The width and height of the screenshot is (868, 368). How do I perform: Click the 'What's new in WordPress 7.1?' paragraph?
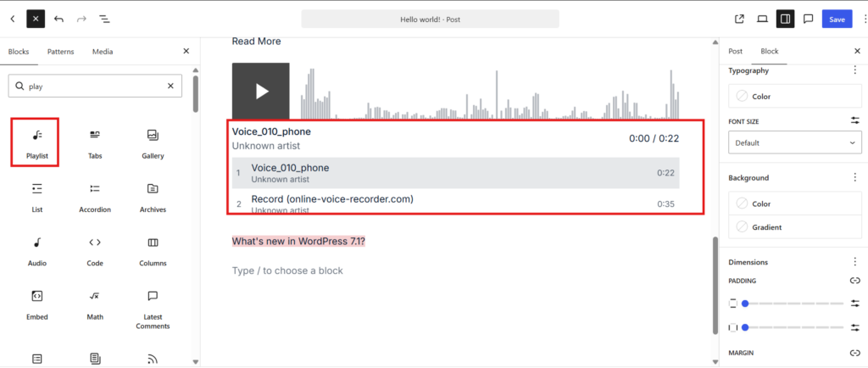(x=298, y=242)
